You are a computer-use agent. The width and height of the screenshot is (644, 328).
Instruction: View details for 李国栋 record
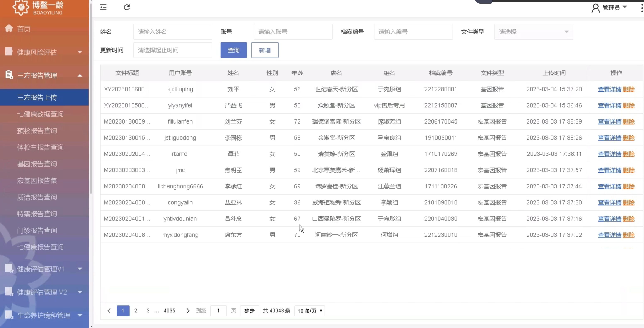[x=610, y=138]
